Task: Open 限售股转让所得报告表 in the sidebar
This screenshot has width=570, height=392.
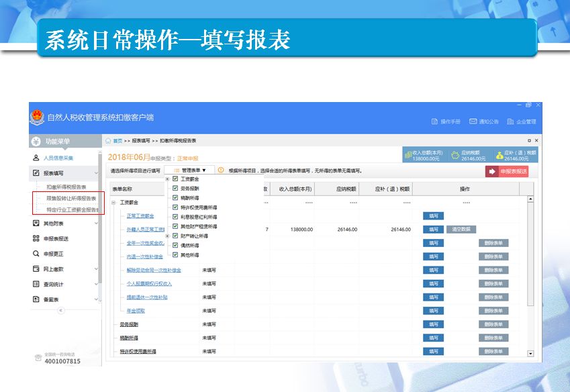Action: [x=71, y=199]
